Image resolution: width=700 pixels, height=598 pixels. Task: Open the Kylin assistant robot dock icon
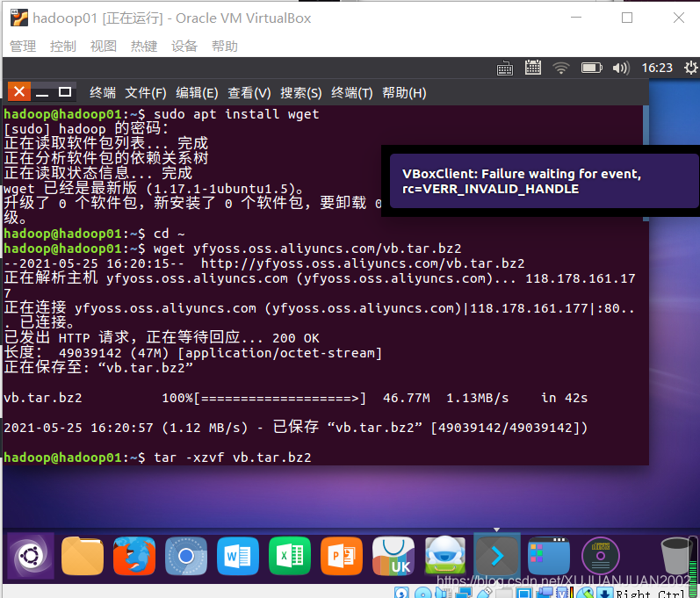(445, 556)
